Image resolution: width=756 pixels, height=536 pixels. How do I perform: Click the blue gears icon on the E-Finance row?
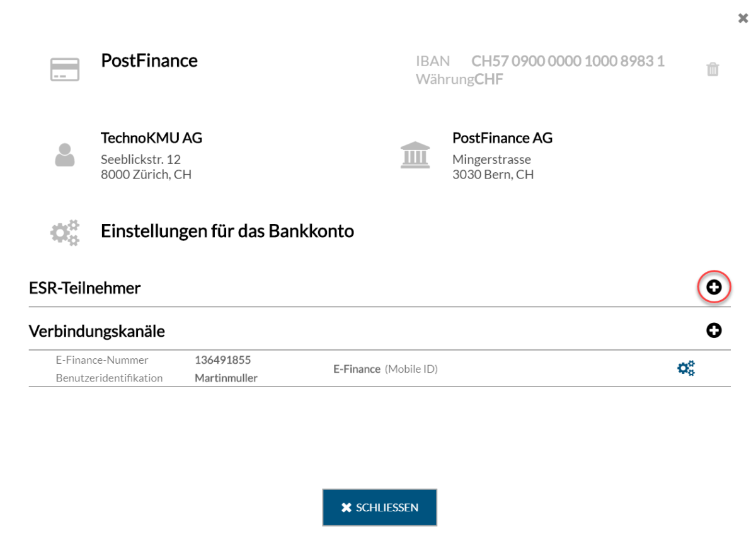686,368
